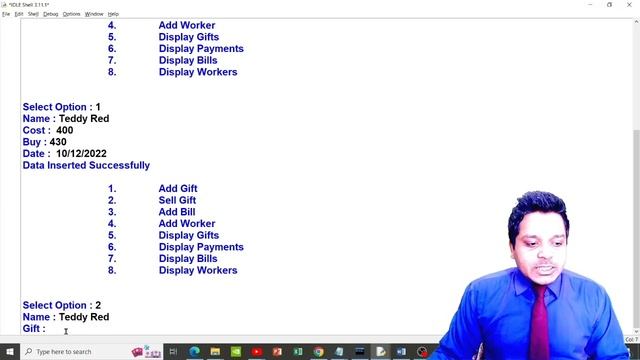Screen dimensions: 640x360
Task: Launch Microsoft Edge from the taskbar
Action: tap(194, 351)
